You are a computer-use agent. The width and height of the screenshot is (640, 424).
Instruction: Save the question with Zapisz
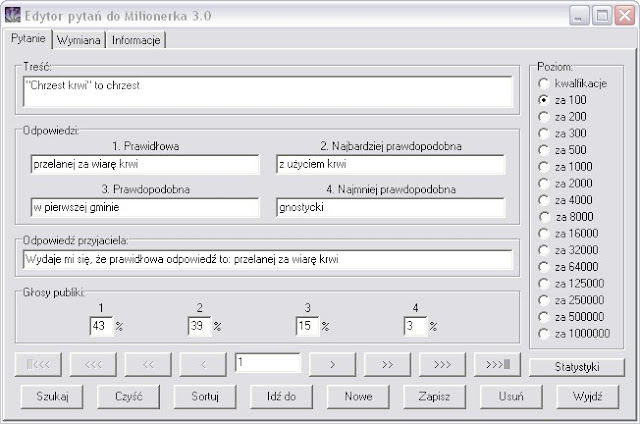point(435,396)
